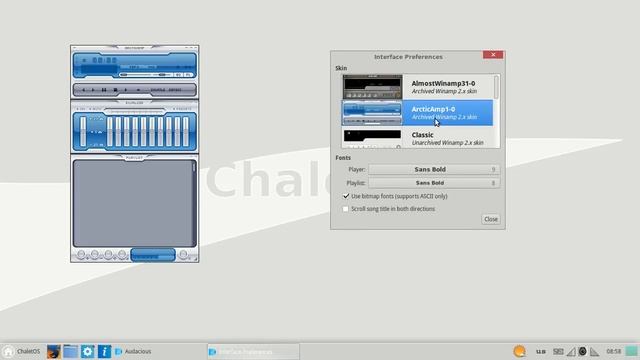Click the Classic skin thumbnail
Viewport: 640px width, 360px height.
372,138
